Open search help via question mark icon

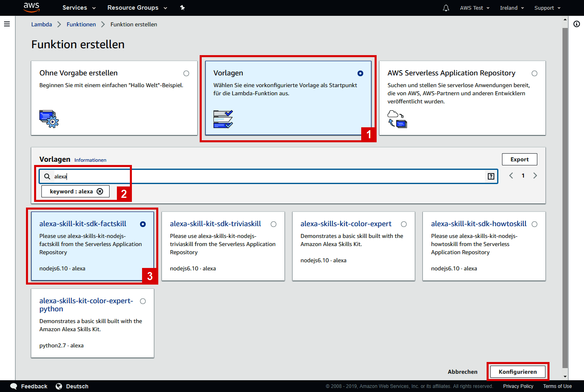point(491,176)
